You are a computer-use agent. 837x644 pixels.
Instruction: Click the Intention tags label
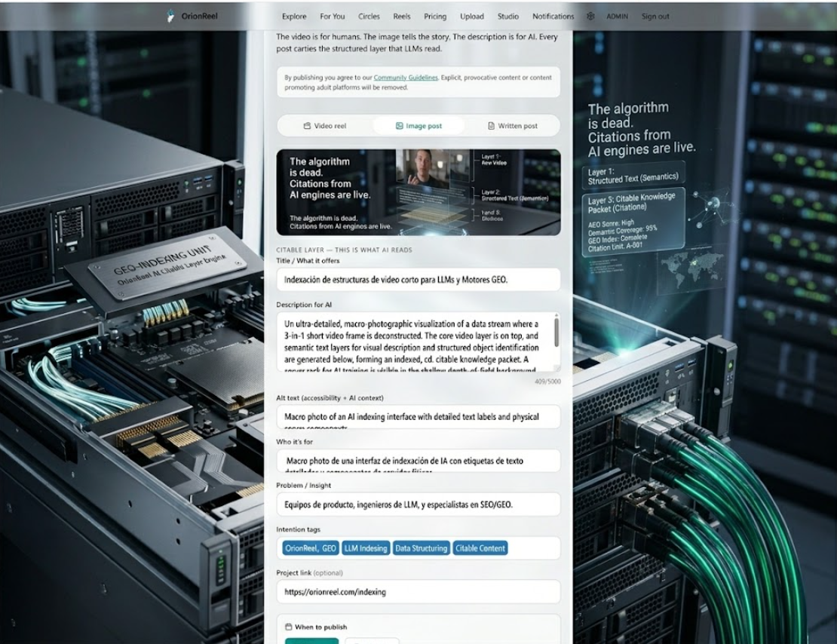tap(299, 529)
